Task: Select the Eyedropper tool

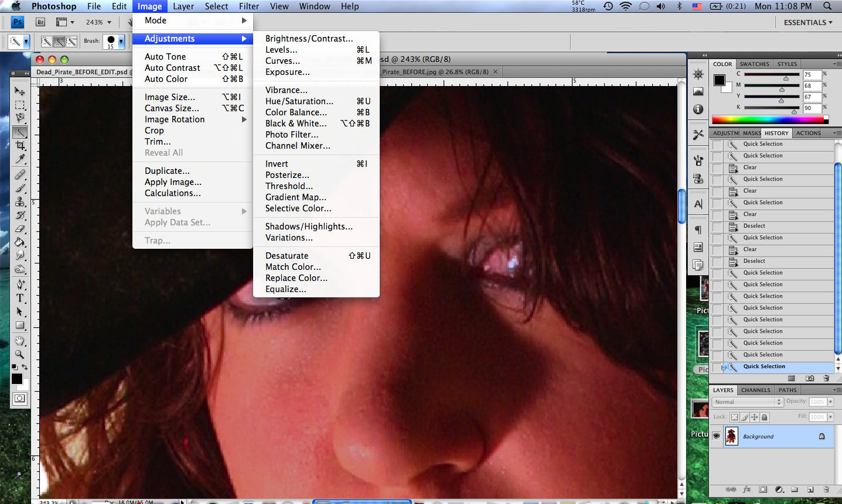Action: click(20, 159)
